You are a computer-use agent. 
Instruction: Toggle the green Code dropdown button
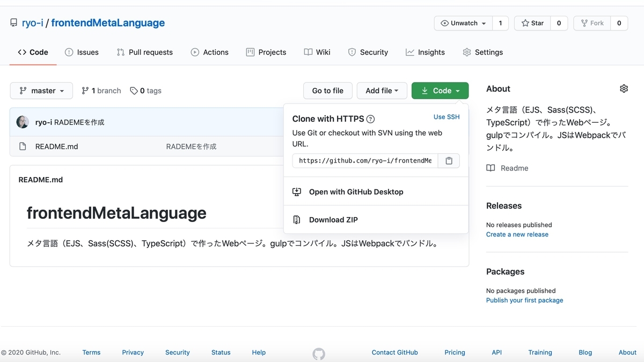pos(440,91)
